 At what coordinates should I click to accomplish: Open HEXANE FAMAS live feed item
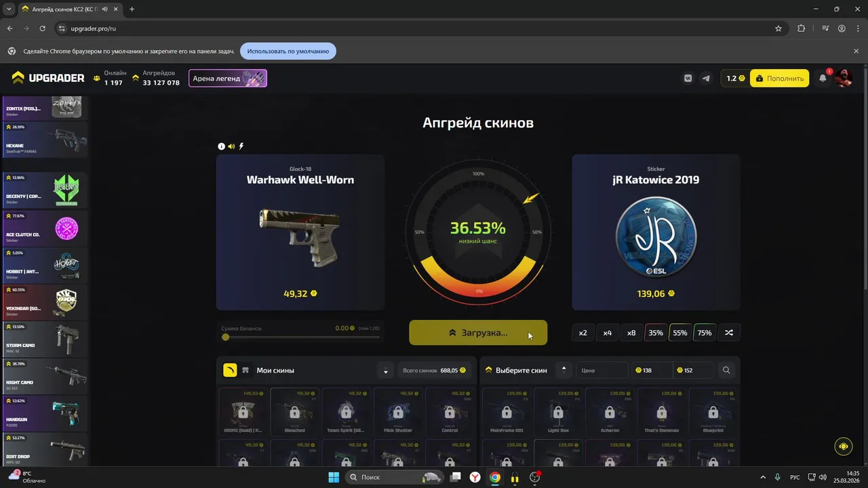click(x=45, y=140)
